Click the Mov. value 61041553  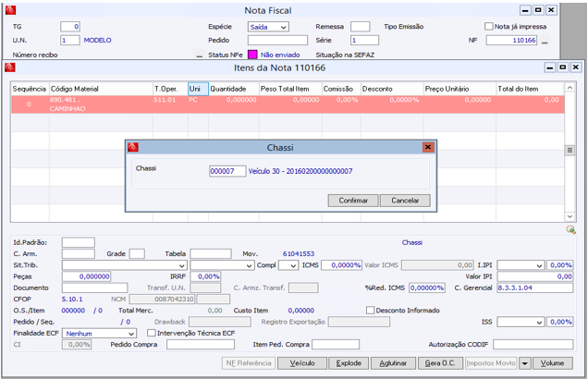pos(299,254)
